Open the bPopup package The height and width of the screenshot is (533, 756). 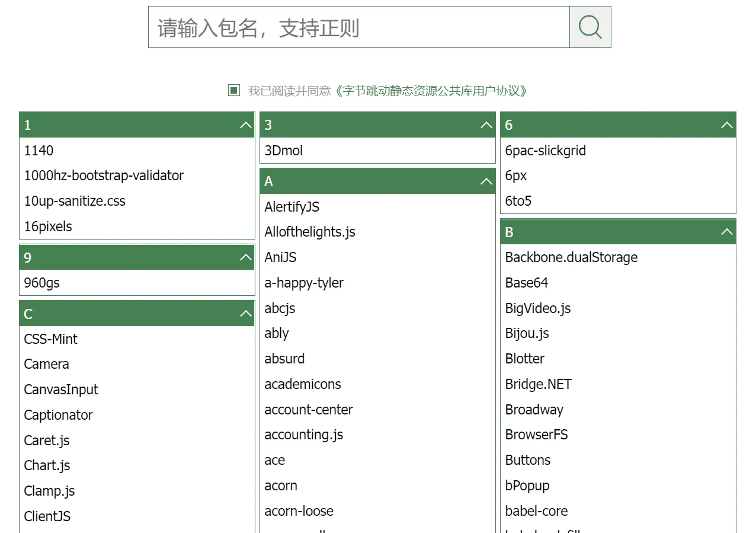coord(527,486)
